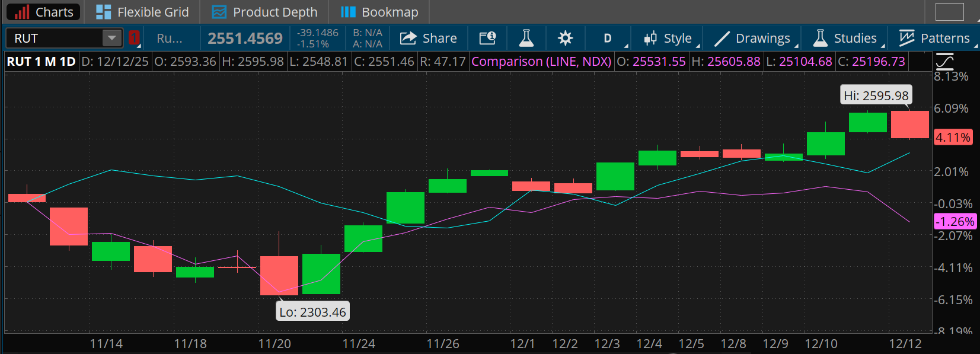Click the Hi: 2595.98 price bubble

876,95
